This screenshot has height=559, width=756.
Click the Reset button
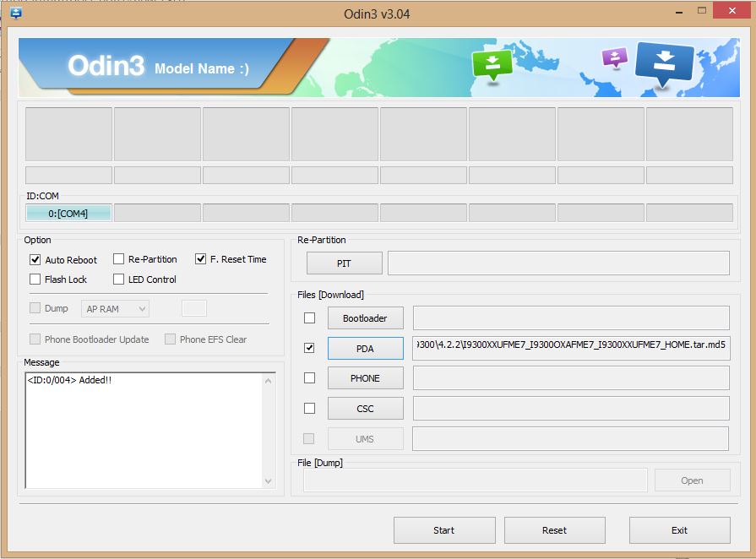(554, 530)
